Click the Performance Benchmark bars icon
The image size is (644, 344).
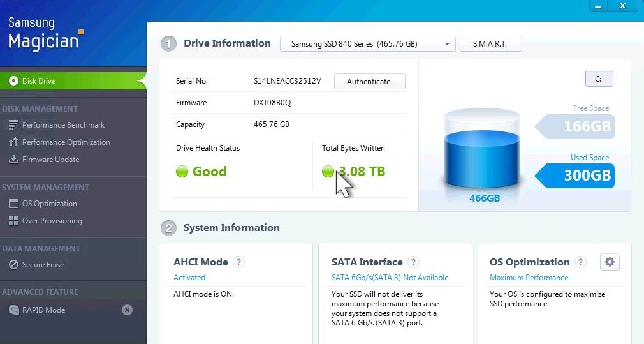point(13,125)
